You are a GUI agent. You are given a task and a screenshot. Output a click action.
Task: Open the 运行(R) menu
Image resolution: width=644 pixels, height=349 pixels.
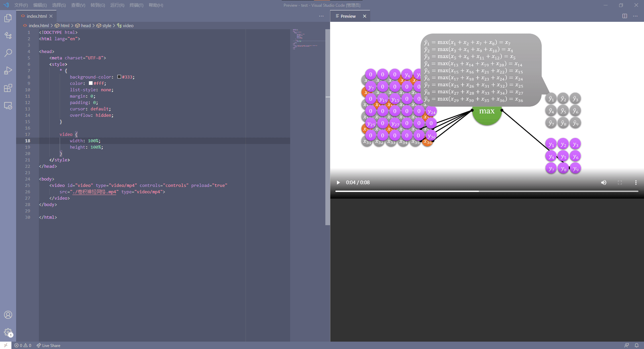(117, 5)
